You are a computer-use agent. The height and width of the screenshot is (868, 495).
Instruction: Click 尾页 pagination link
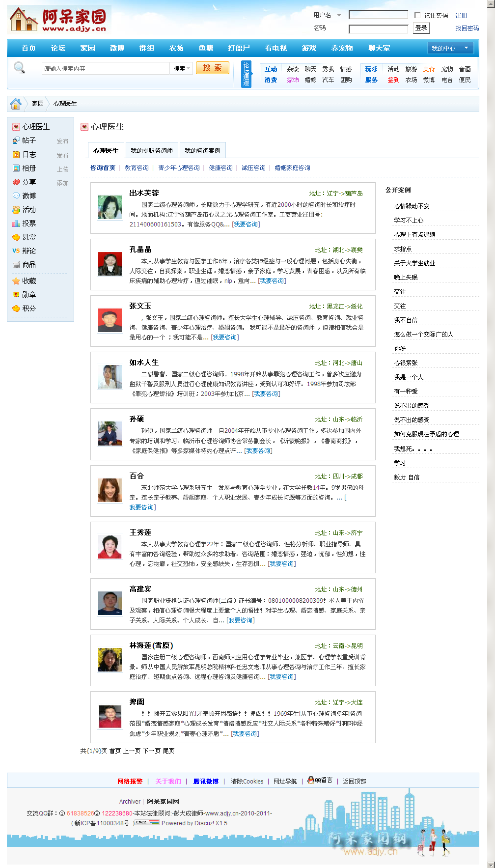(x=168, y=751)
